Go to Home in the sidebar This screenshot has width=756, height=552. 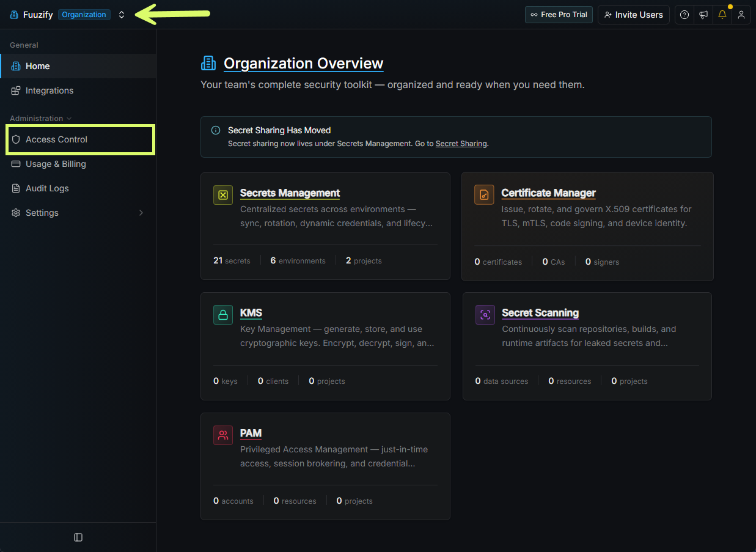(78, 66)
